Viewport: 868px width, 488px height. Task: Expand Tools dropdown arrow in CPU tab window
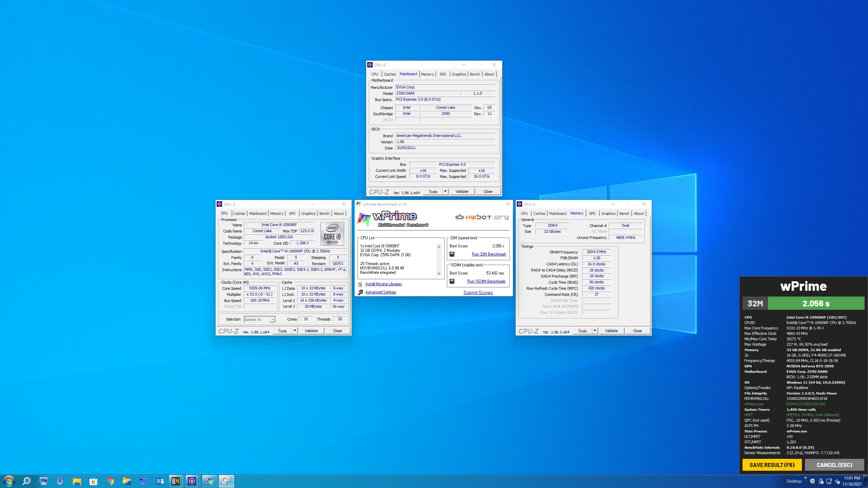point(295,331)
